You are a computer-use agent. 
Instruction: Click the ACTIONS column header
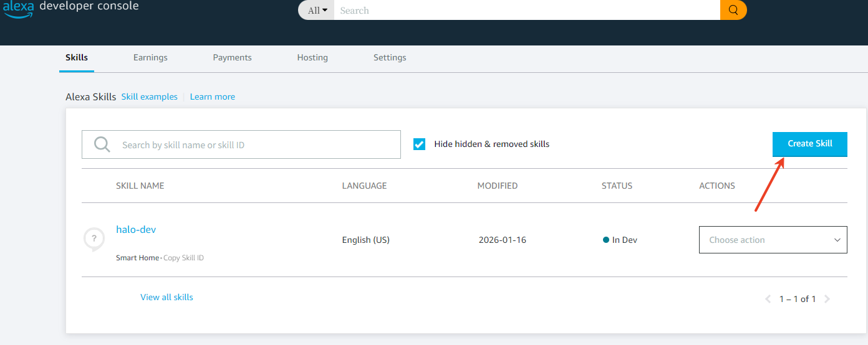(x=717, y=186)
